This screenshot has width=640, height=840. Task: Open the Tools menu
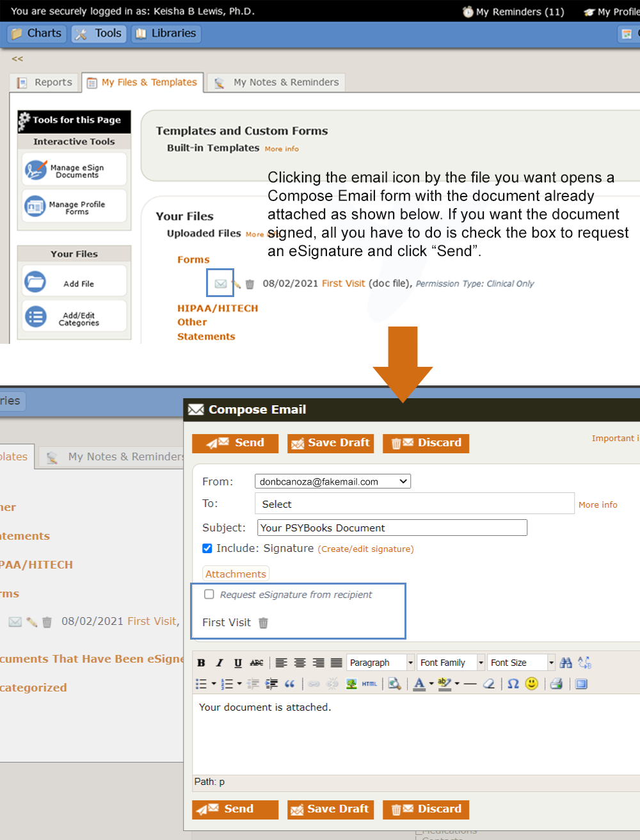click(99, 33)
